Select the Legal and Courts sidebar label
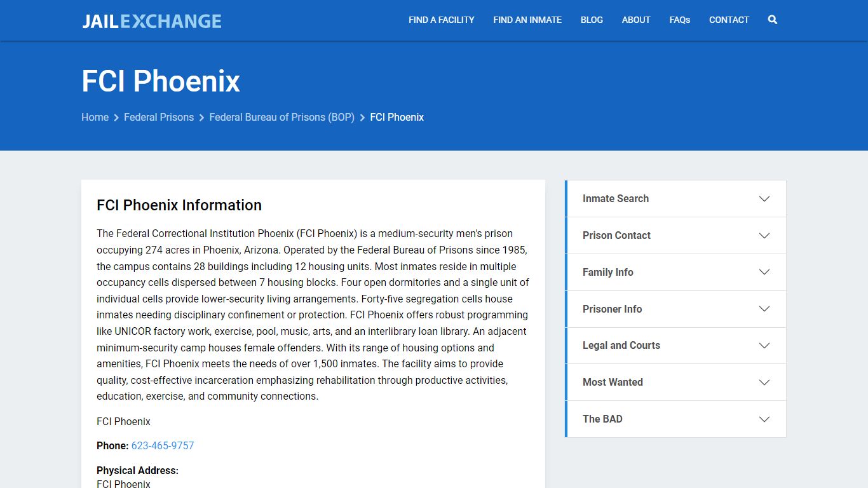 tap(621, 345)
